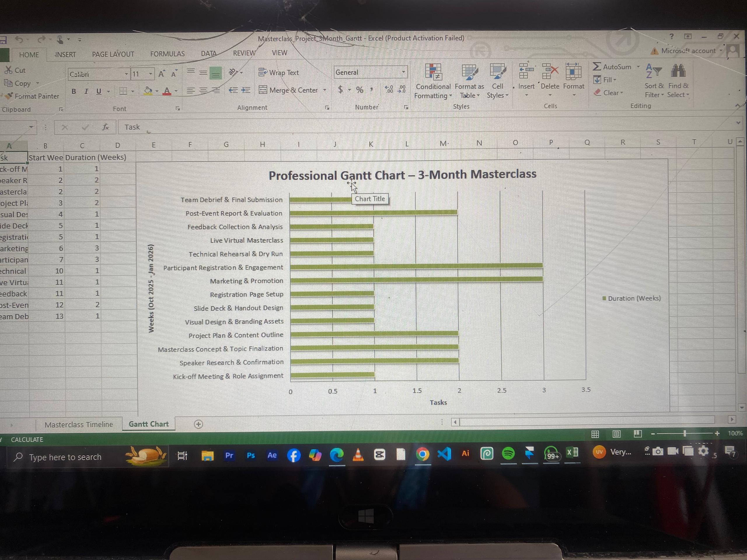Switch to the Masterclass Timeline sheet
Screen dimensions: 747x560
click(79, 424)
